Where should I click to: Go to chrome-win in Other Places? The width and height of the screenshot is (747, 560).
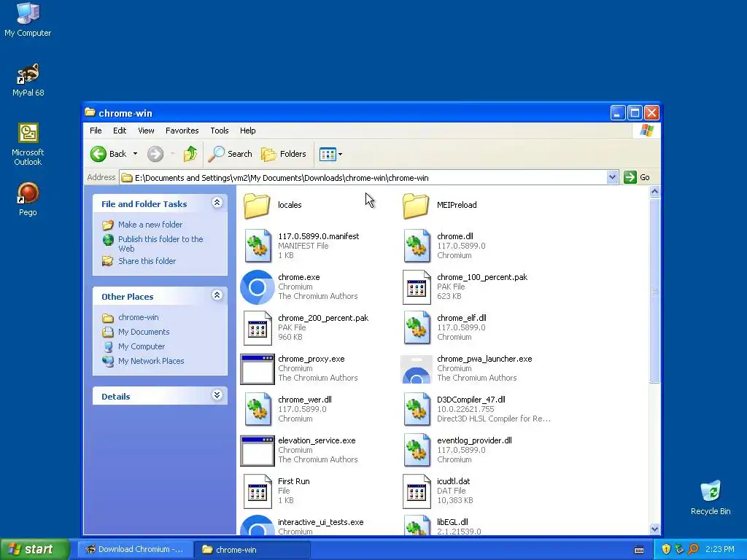click(138, 317)
